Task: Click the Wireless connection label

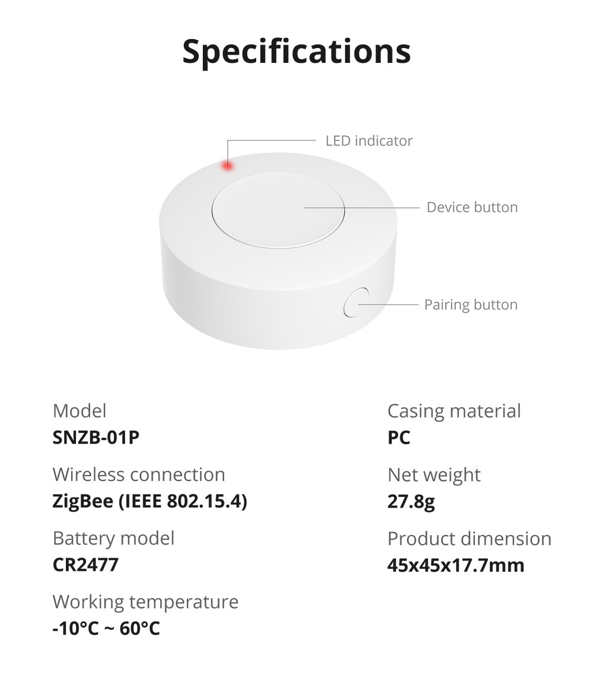Action: pyautogui.click(x=139, y=475)
